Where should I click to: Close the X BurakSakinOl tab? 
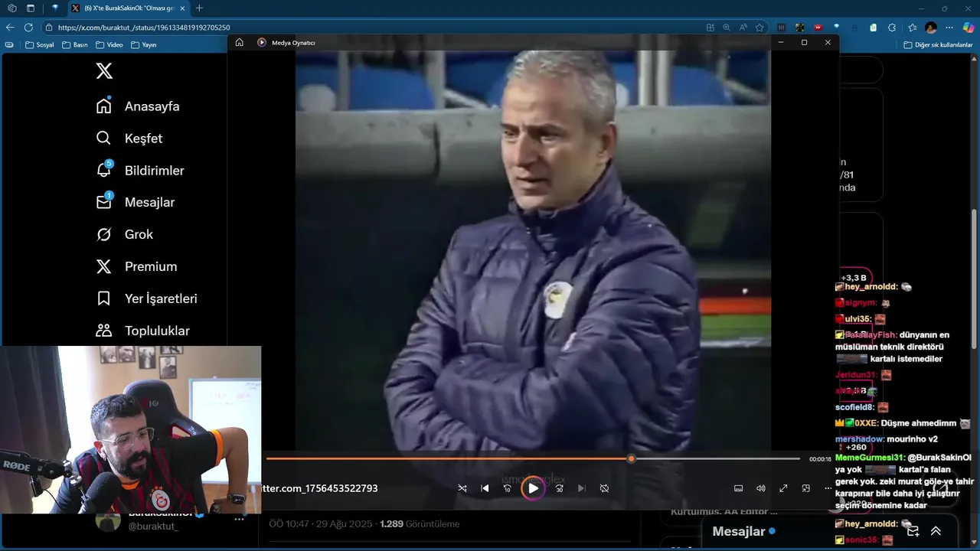pos(182,8)
